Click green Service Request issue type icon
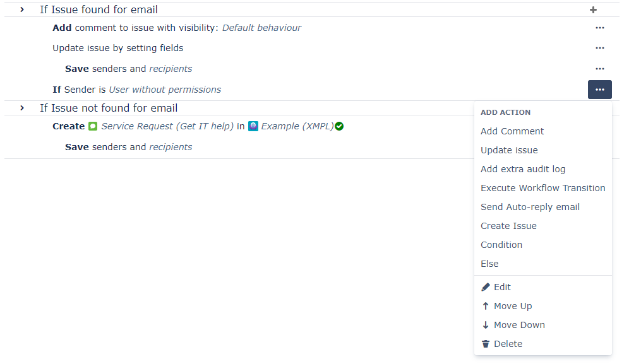Image resolution: width=629 pixels, height=364 pixels. tap(93, 126)
